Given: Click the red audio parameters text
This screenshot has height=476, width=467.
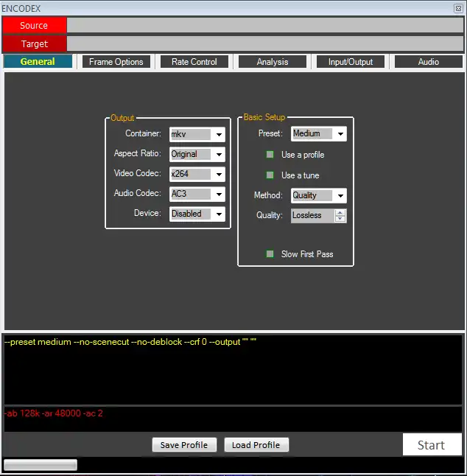Looking at the screenshot, I should click(x=54, y=413).
